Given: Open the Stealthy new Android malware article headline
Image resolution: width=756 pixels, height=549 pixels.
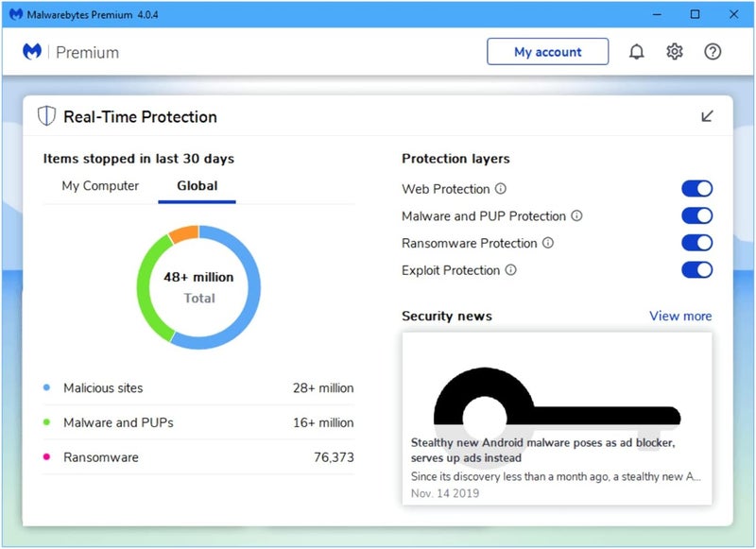Looking at the screenshot, I should point(542,450).
